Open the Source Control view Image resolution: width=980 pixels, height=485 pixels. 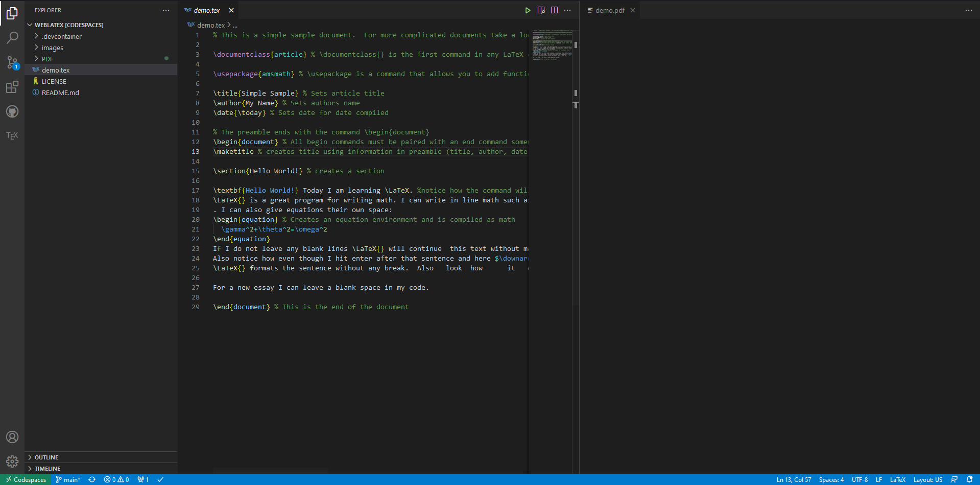(x=12, y=62)
